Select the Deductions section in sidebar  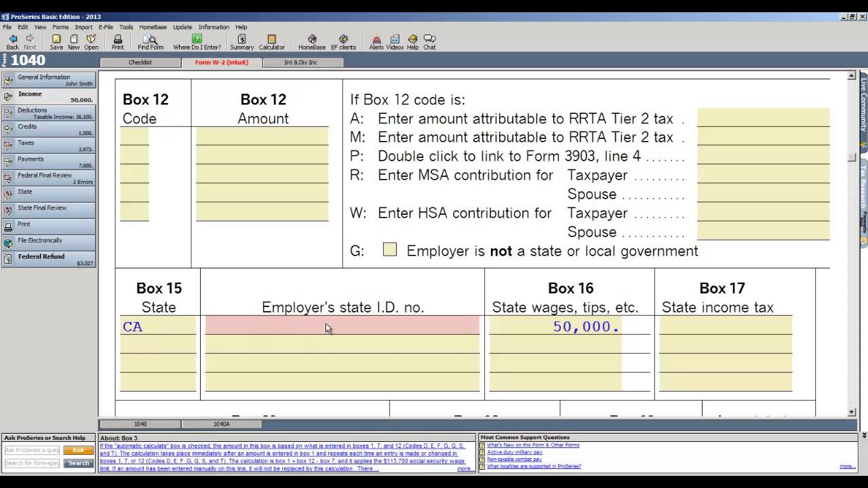pyautogui.click(x=49, y=113)
